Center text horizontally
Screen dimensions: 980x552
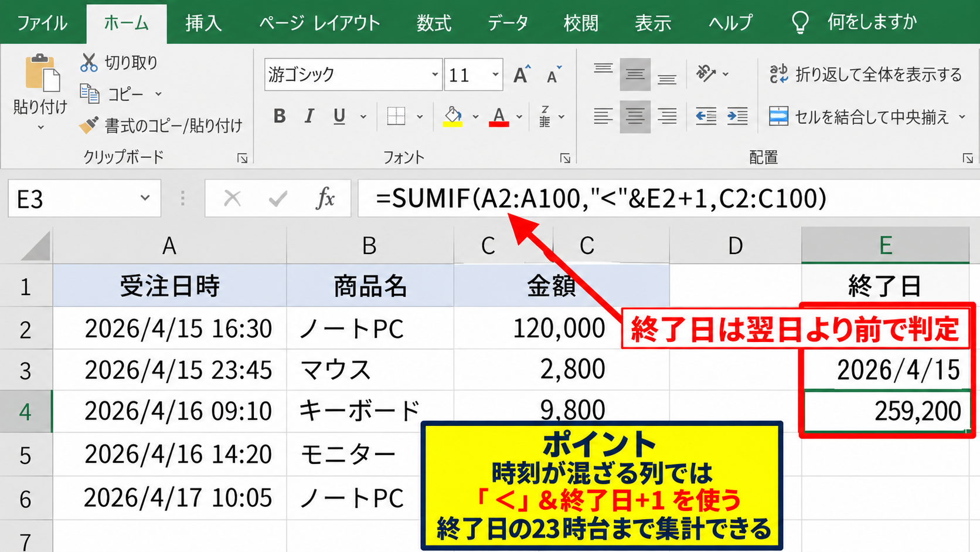[x=635, y=116]
